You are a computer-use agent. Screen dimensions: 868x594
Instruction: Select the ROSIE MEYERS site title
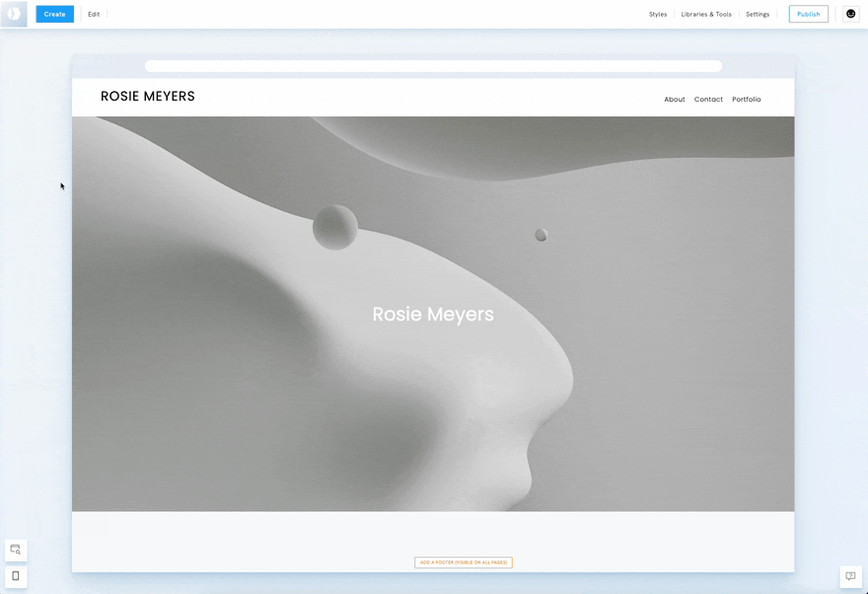point(148,97)
